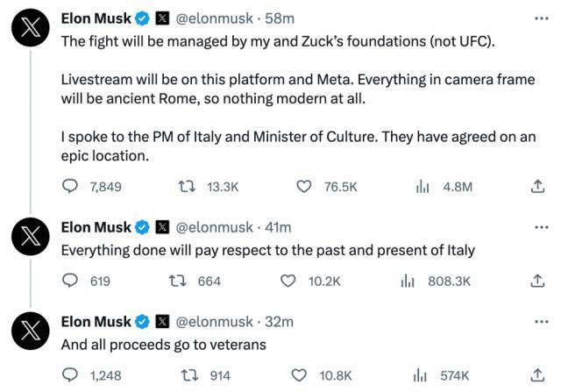The height and width of the screenshot is (392, 561).
Task: Share the first tweet about the fight
Action: (538, 187)
